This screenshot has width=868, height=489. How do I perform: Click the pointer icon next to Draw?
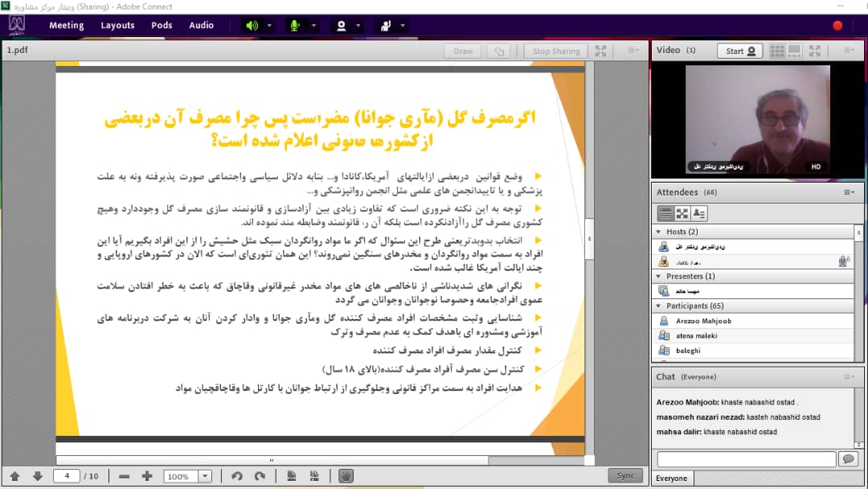pyautogui.click(x=499, y=51)
